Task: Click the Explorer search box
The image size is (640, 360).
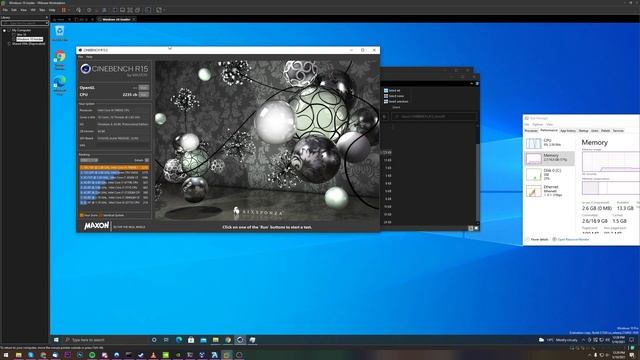Action: [x=434, y=117]
